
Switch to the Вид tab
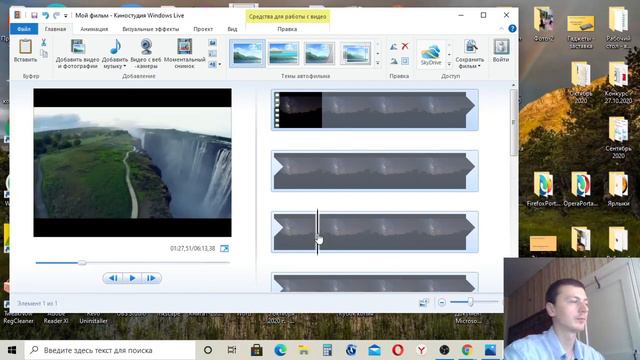pos(232,29)
